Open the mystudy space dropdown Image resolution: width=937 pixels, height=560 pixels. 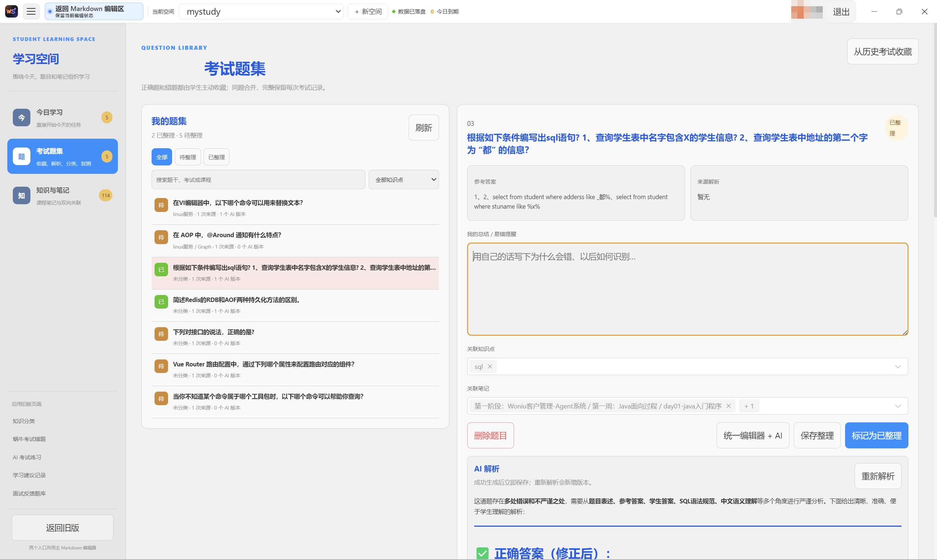coord(261,11)
